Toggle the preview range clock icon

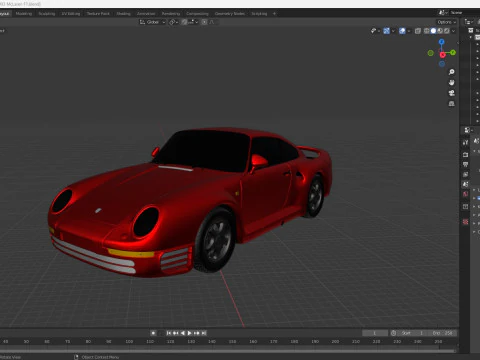[x=393, y=333]
